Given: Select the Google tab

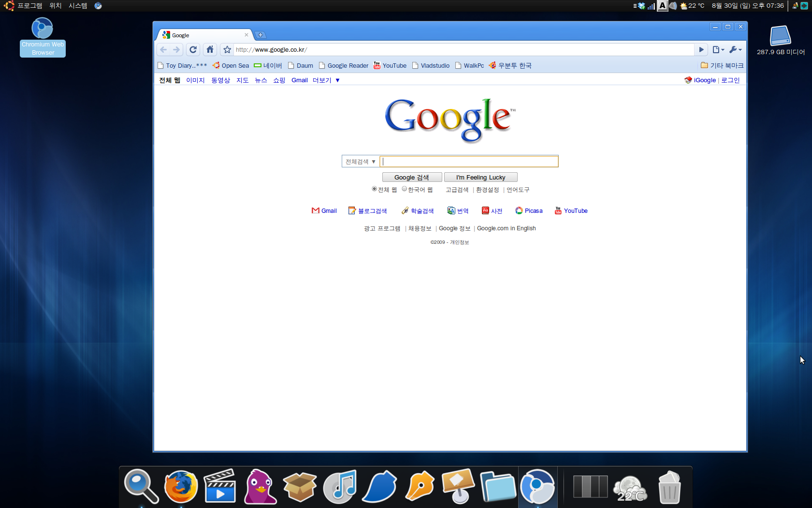Looking at the screenshot, I should click(x=205, y=35).
